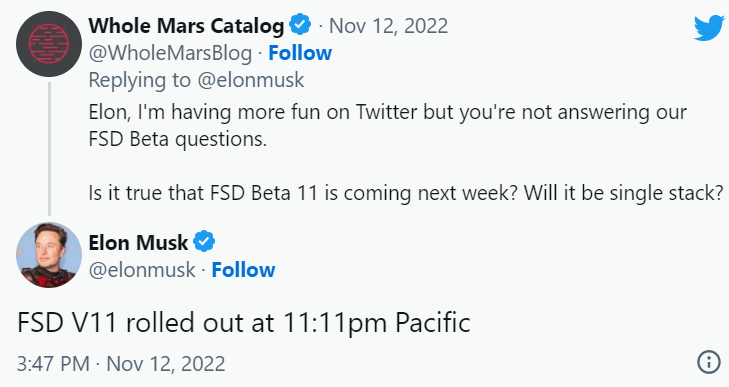Viewport: 729px width, 387px height.
Task: Open Elon Musk's profile photo
Action: coord(49,255)
